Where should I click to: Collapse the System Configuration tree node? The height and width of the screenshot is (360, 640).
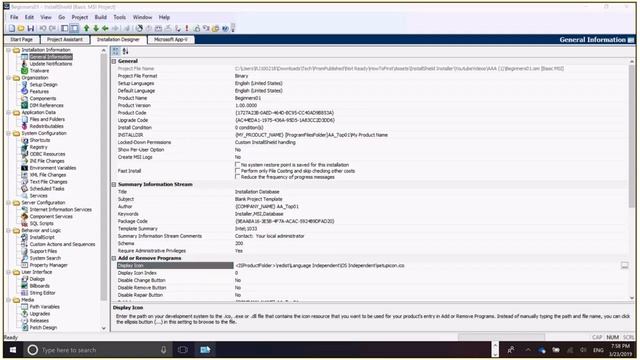click(9, 133)
